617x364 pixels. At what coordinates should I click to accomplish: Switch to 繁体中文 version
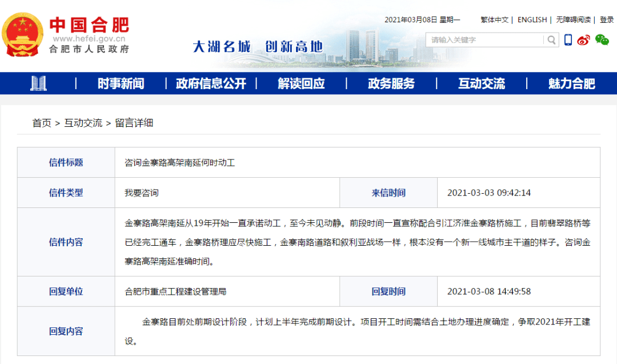[495, 19]
